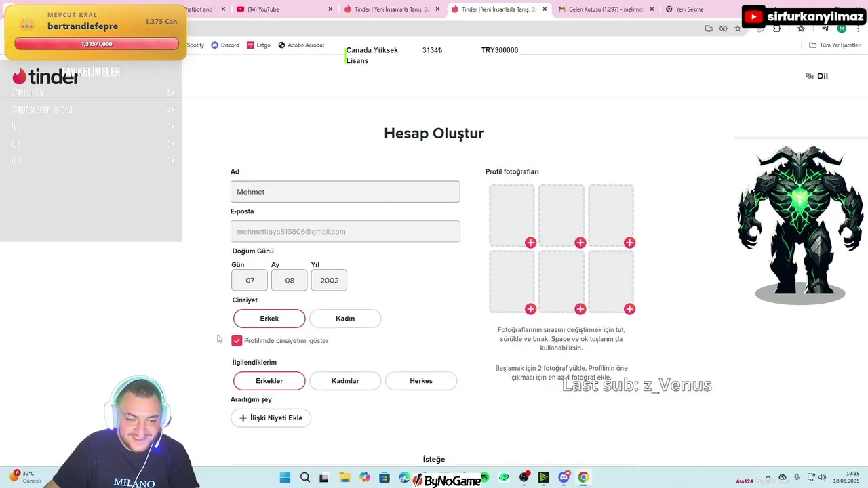This screenshot has height=488, width=868.
Task: Open the Adobe Acrobat bookmark
Action: (301, 45)
